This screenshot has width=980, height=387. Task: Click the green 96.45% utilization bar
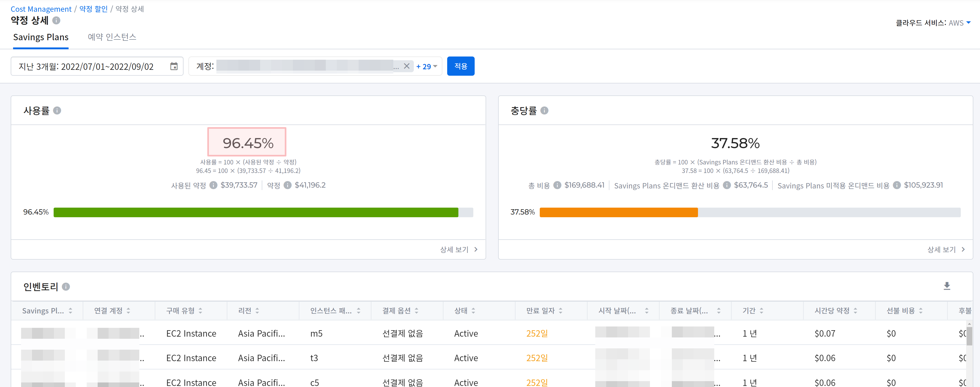coord(256,212)
